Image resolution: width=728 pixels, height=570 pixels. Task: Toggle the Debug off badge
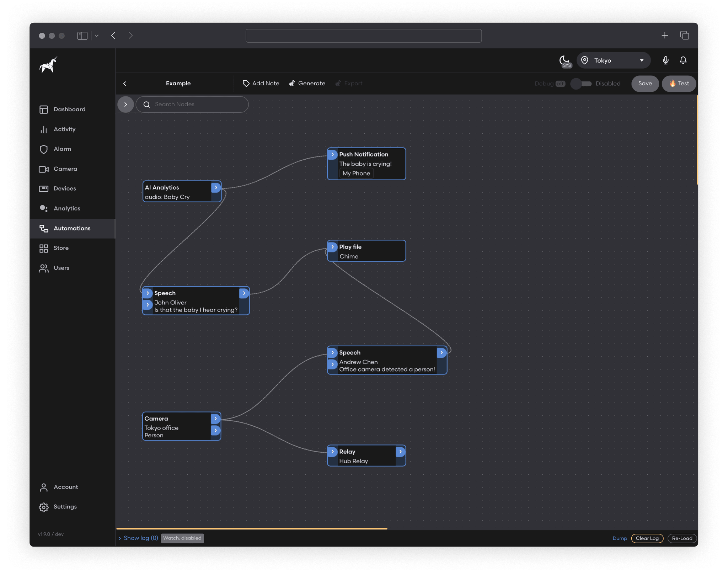click(561, 84)
